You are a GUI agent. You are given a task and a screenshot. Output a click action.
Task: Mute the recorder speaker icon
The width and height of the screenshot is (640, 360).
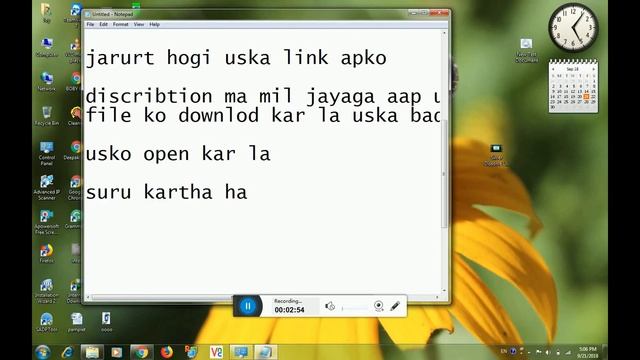click(x=330, y=306)
